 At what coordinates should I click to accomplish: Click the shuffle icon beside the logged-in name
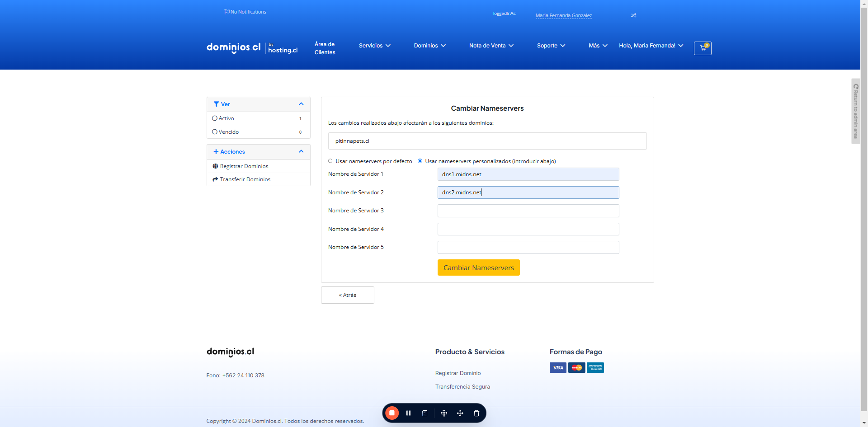tap(633, 15)
